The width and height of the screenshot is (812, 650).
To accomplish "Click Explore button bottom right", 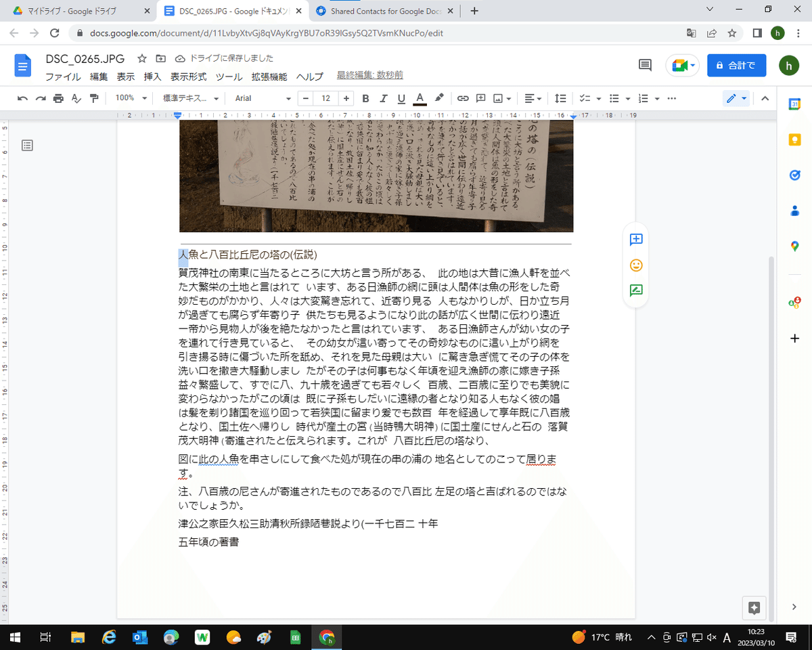I will (x=754, y=607).
